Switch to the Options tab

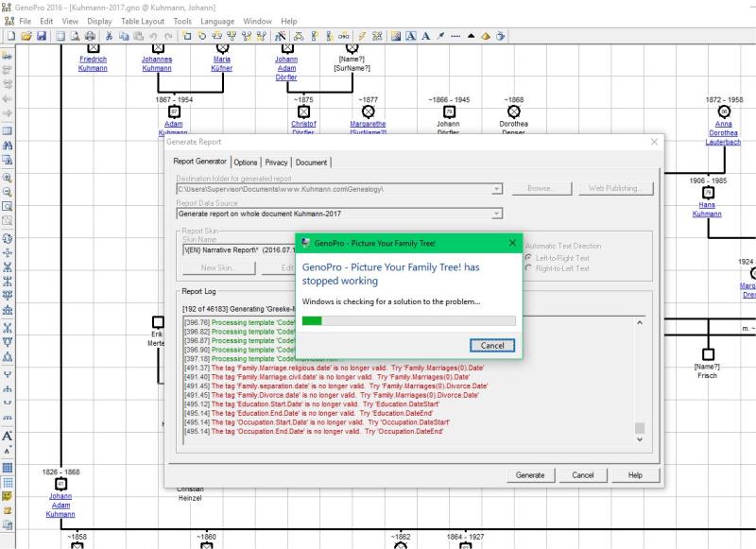[x=245, y=163]
